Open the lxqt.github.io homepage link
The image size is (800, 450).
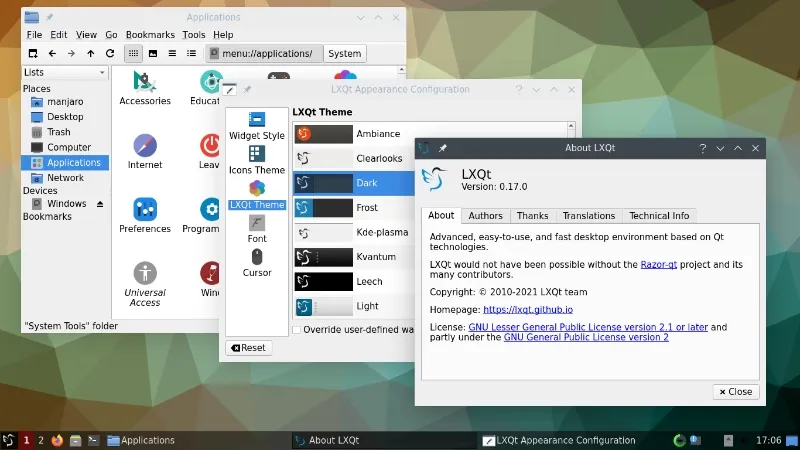point(528,309)
